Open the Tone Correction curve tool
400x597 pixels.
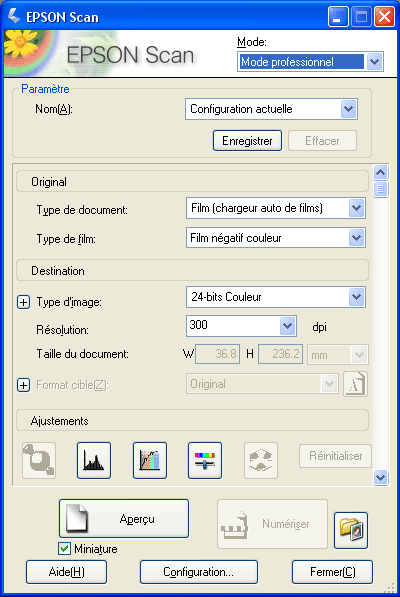click(x=150, y=460)
